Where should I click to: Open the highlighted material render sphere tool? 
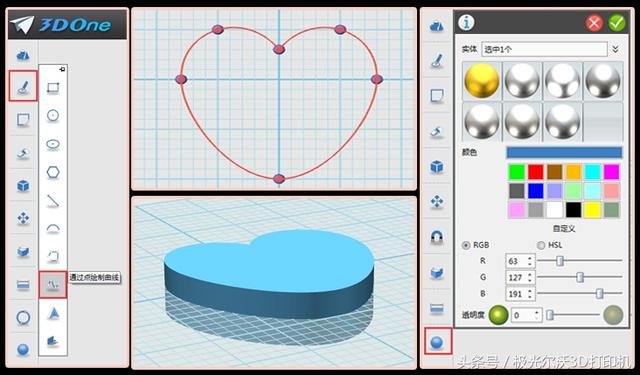[x=438, y=341]
